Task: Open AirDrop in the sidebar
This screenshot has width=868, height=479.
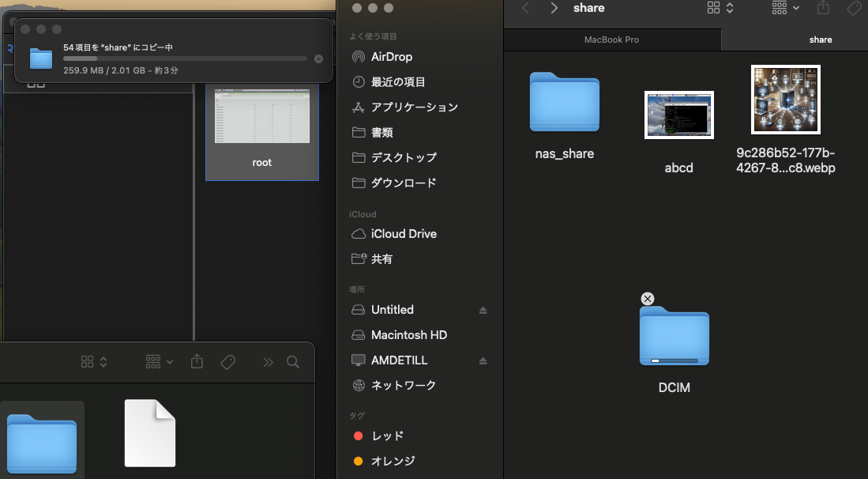Action: tap(392, 57)
